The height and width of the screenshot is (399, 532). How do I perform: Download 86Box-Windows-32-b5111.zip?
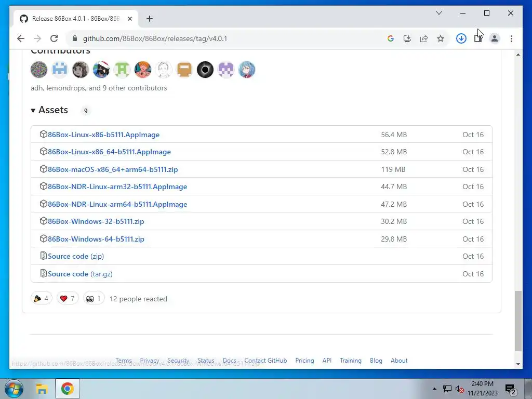pos(96,221)
